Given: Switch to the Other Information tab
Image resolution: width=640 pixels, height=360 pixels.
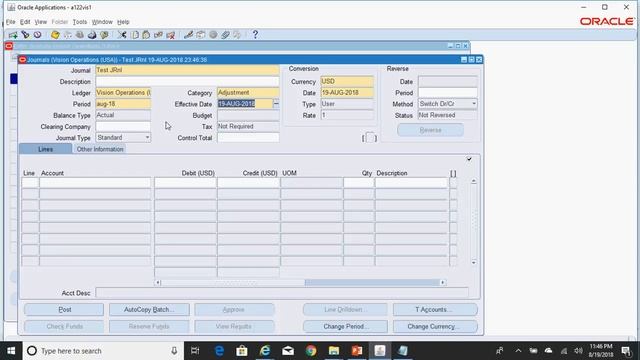Looking at the screenshot, I should (100, 149).
